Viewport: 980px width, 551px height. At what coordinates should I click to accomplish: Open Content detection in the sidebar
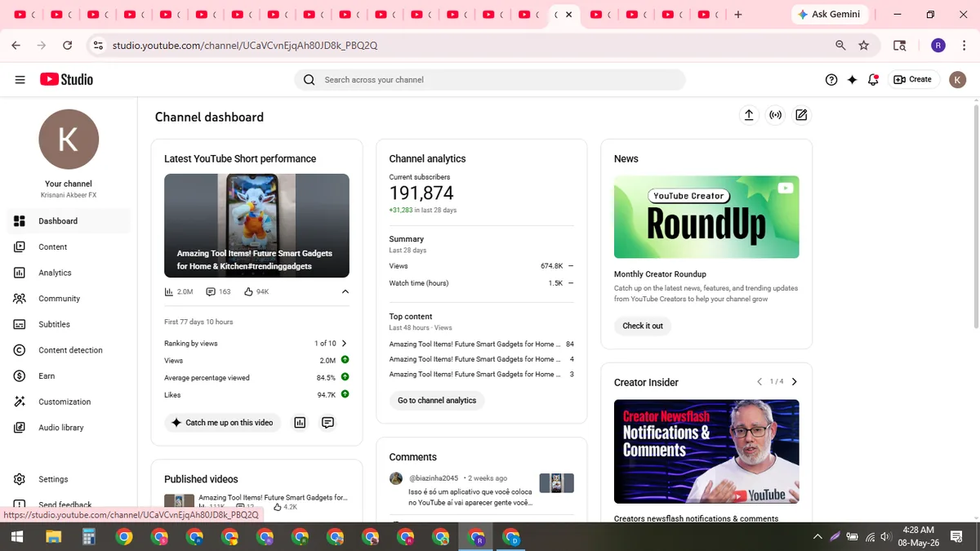[x=69, y=350]
